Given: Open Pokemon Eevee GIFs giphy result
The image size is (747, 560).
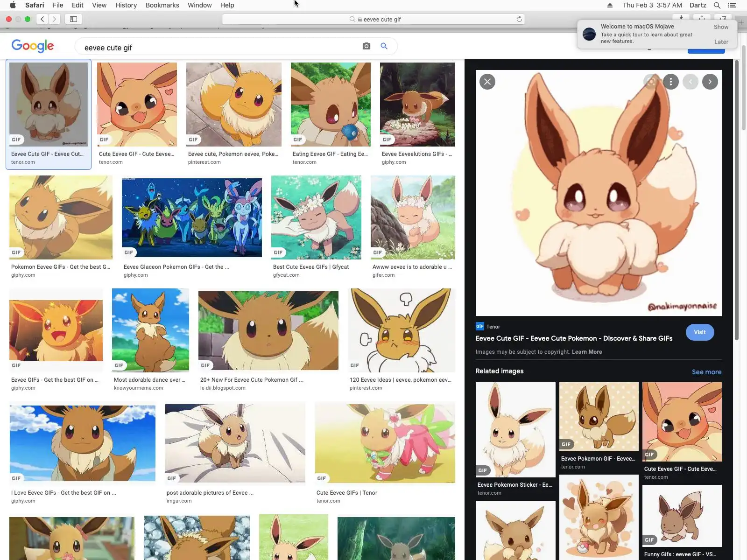Looking at the screenshot, I should pos(61,217).
